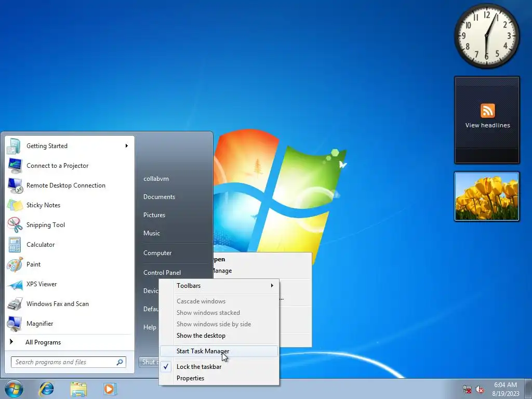Image resolution: width=532 pixels, height=399 pixels.
Task: Click the tulips slideshow gadget picture
Action: (486, 196)
